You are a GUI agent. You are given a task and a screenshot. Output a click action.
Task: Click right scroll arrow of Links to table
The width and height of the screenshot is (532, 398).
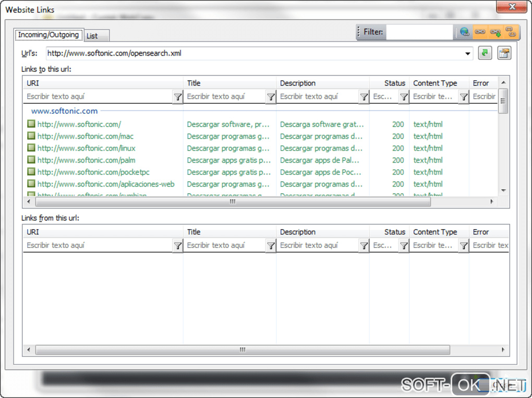click(x=492, y=202)
